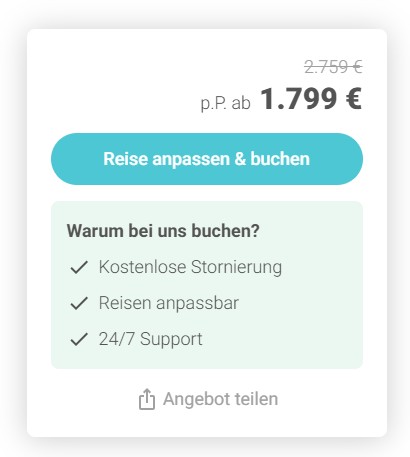410x457 pixels.
Task: Click the word teilen in the share link
Action: click(x=256, y=399)
